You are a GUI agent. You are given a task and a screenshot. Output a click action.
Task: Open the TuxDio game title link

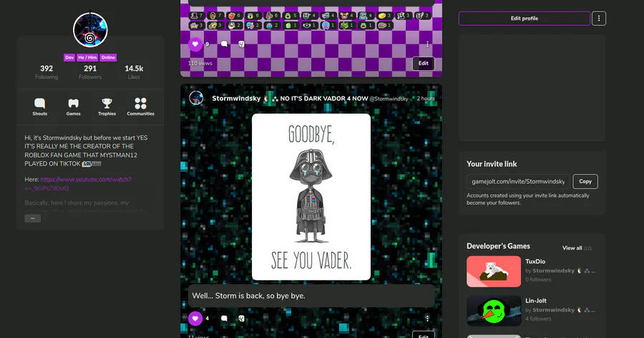coord(535,261)
